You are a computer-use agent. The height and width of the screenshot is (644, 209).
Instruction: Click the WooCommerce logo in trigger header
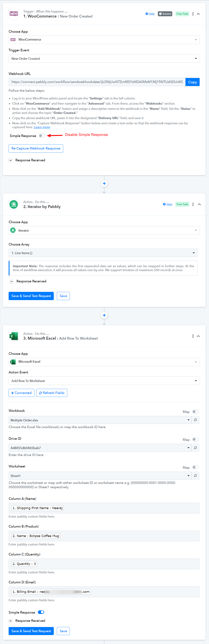point(14,14)
